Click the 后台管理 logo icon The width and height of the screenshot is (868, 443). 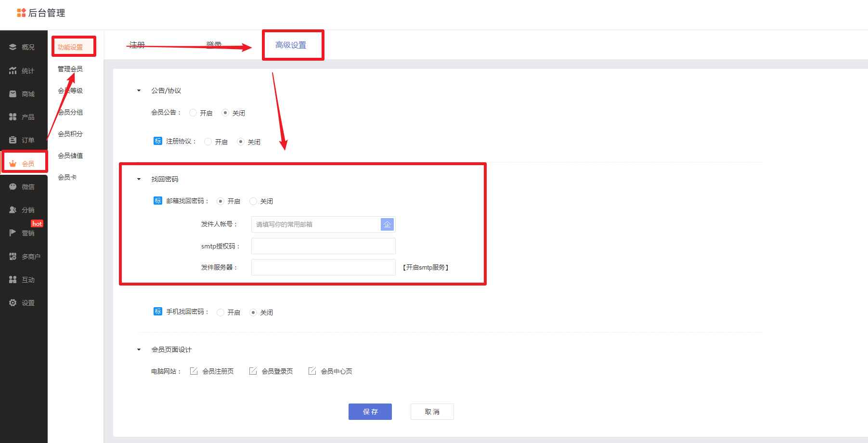click(x=21, y=13)
